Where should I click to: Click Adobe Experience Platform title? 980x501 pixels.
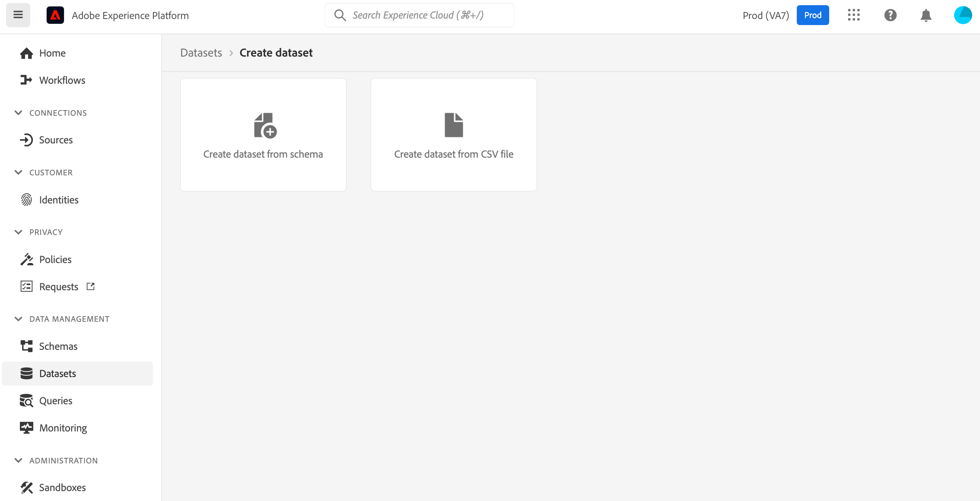[x=130, y=16]
